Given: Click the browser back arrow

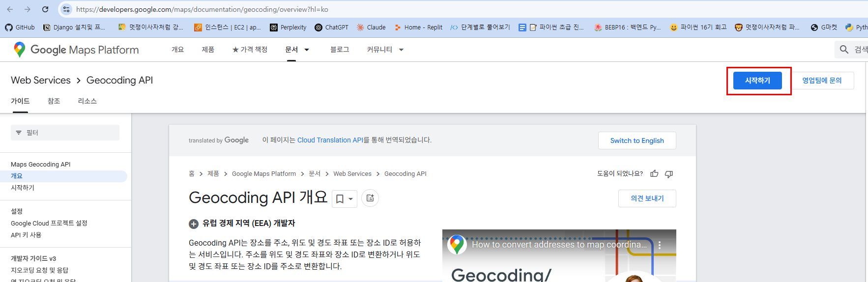Looking at the screenshot, I should [10, 9].
